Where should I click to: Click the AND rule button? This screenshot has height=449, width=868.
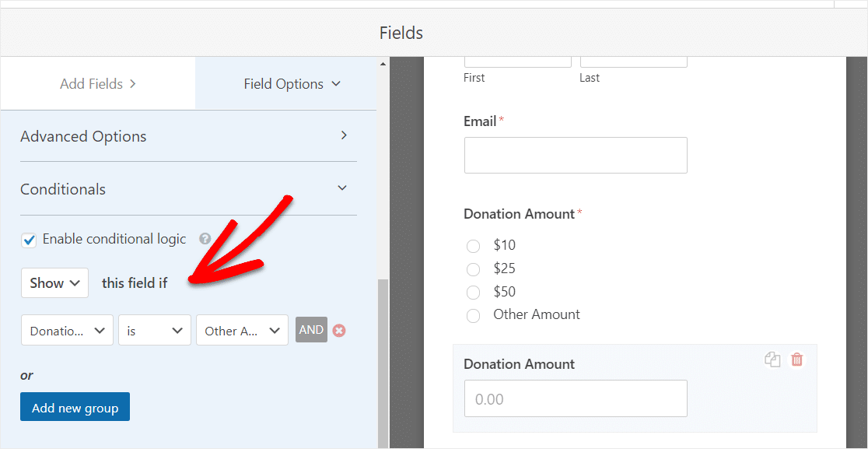coord(311,330)
